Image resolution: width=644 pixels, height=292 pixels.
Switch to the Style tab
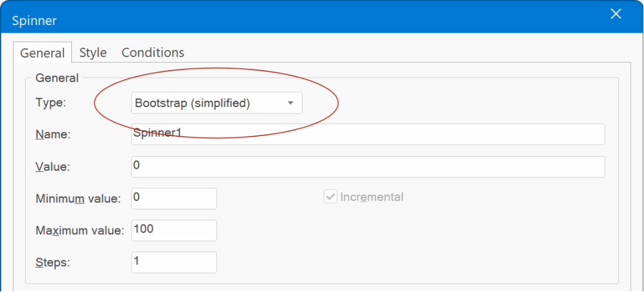coord(93,53)
